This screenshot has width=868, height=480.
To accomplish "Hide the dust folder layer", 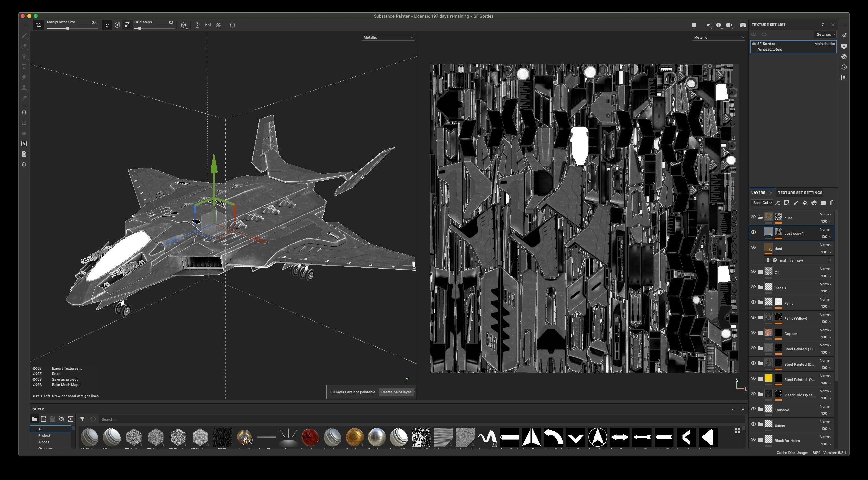I will click(x=753, y=217).
